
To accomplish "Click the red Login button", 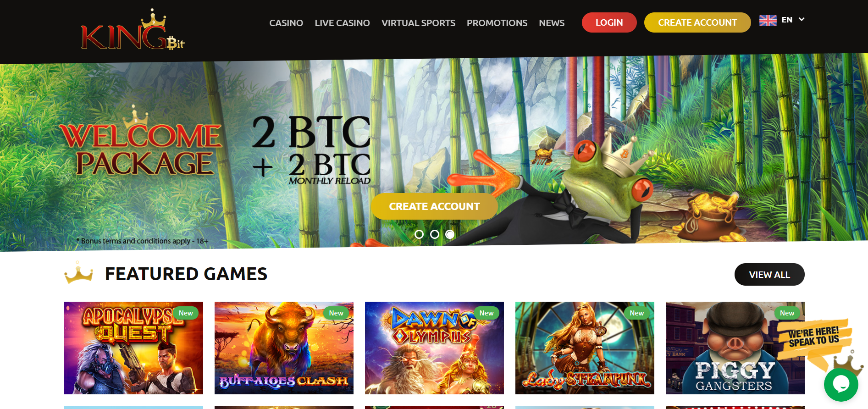I will (609, 22).
